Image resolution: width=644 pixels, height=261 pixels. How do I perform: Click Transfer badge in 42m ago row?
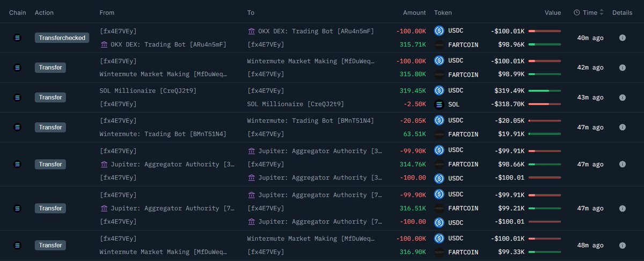tap(50, 68)
